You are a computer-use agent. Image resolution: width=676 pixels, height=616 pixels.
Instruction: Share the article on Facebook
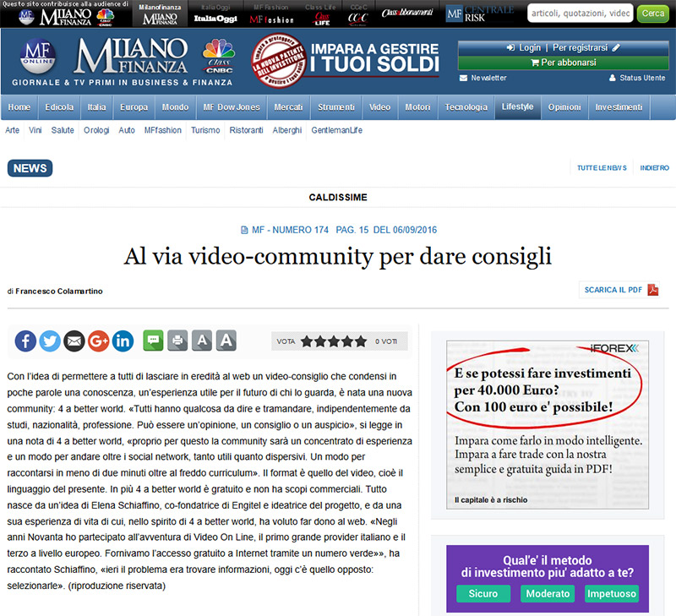coord(25,341)
